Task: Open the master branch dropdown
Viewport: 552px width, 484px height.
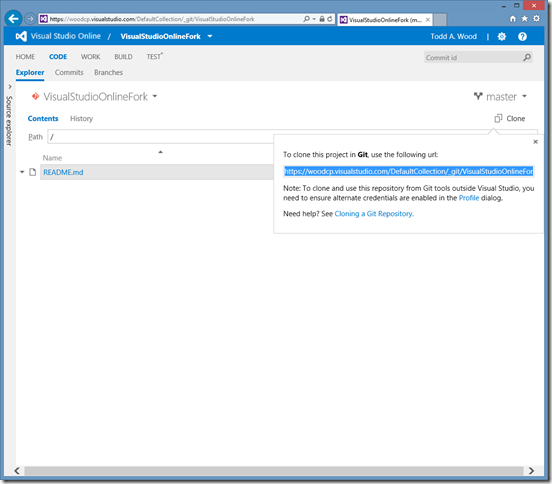Action: pos(524,96)
